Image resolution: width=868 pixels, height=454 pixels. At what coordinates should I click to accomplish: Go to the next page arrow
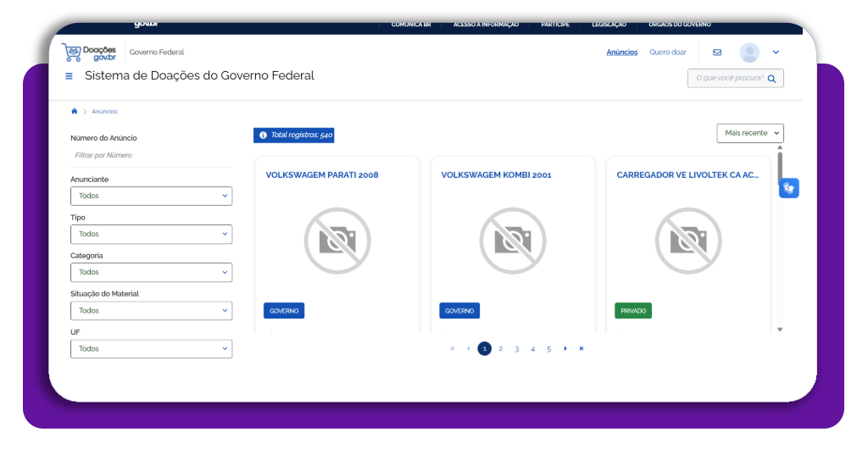coord(565,348)
